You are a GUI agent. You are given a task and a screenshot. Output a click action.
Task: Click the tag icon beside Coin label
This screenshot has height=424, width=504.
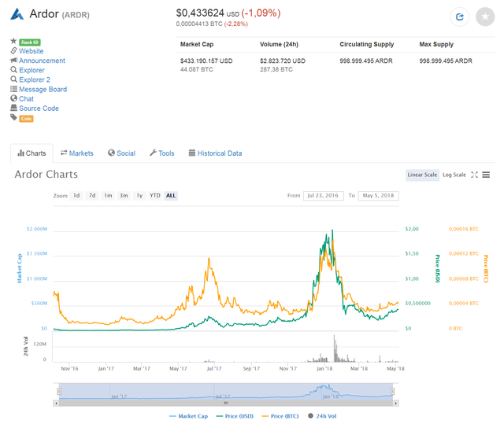point(13,117)
